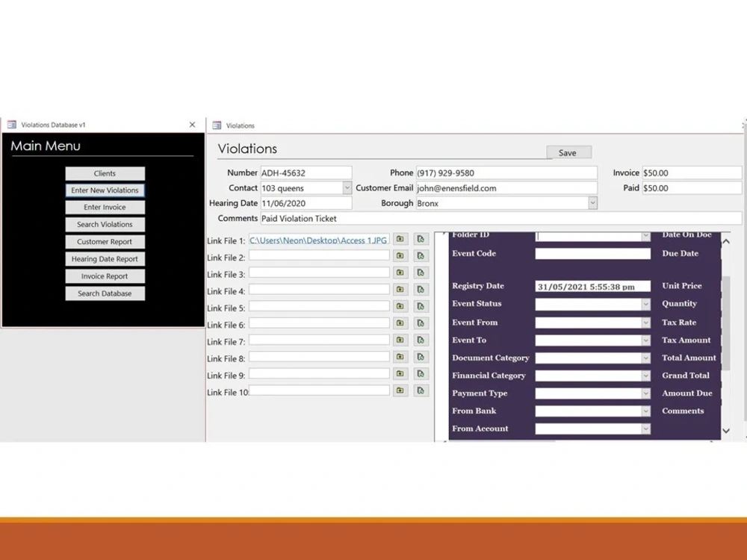Image resolution: width=747 pixels, height=560 pixels.
Task: Click the document open icon for Link File 7
Action: [x=421, y=340]
